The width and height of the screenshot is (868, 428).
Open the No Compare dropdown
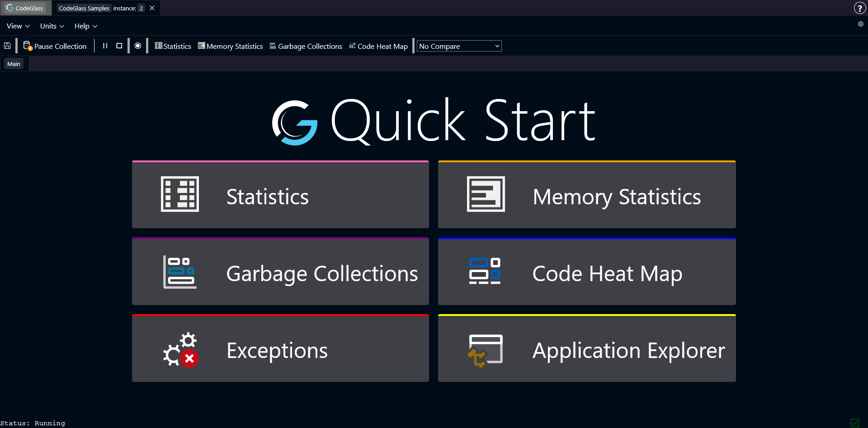coord(458,46)
